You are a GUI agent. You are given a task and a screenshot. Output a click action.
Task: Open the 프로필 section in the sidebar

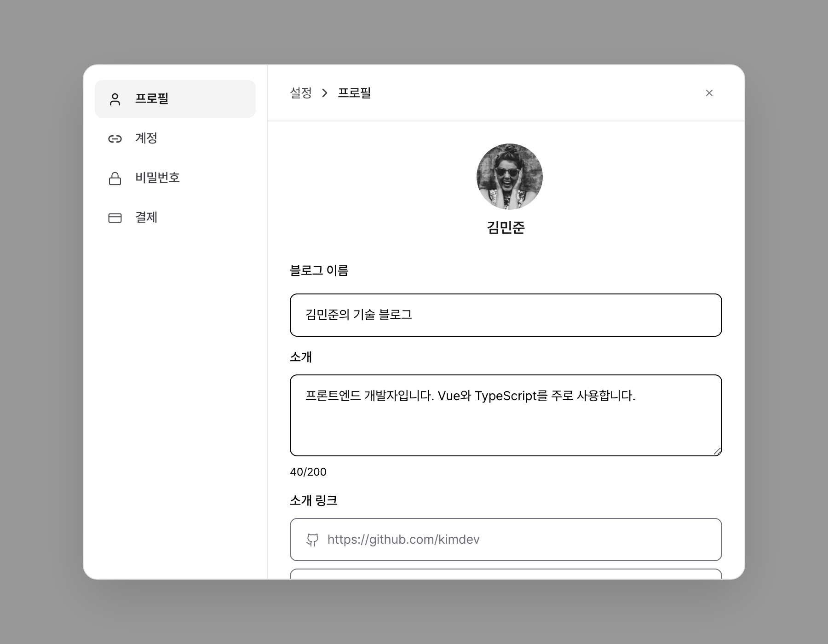pyautogui.click(x=152, y=98)
